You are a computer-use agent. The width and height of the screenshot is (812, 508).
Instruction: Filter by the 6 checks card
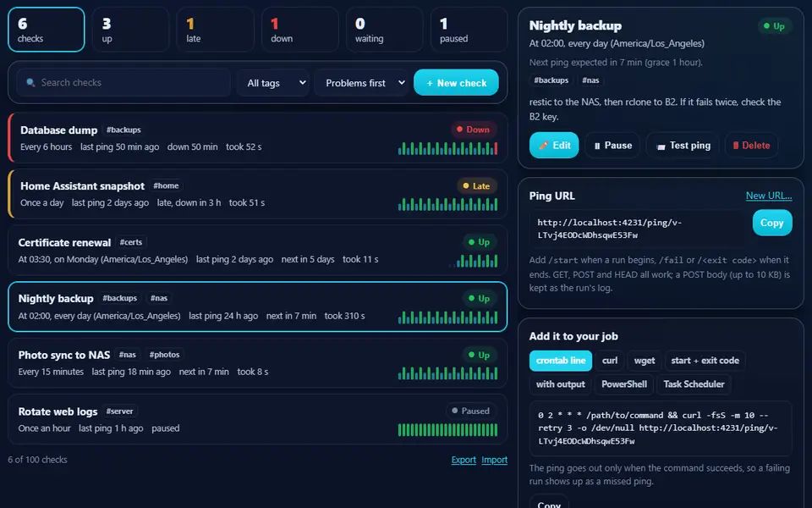46,30
